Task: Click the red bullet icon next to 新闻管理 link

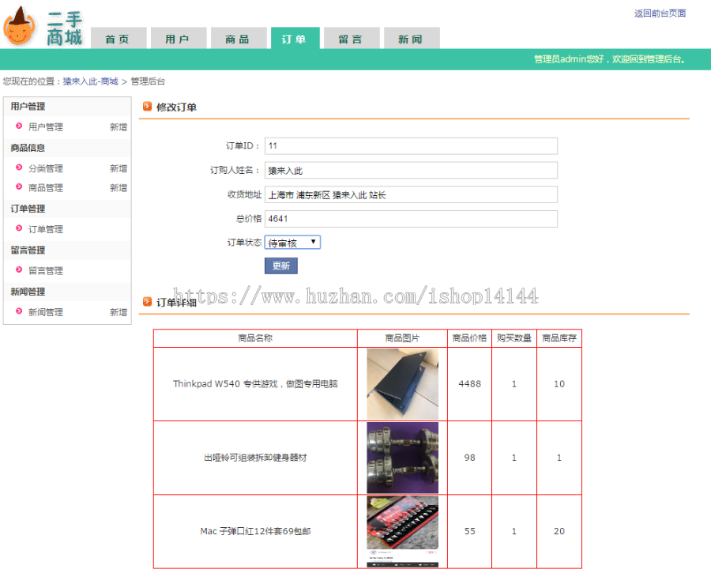Action: coord(19,311)
